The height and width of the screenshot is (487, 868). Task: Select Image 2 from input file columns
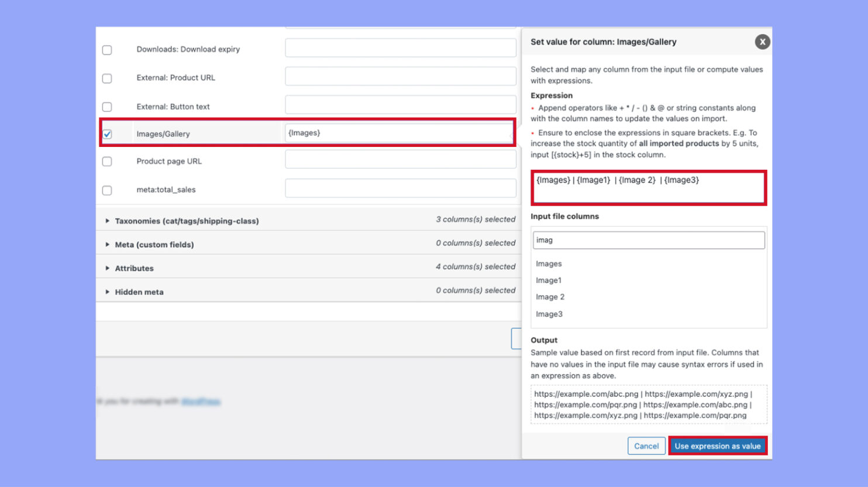click(550, 297)
